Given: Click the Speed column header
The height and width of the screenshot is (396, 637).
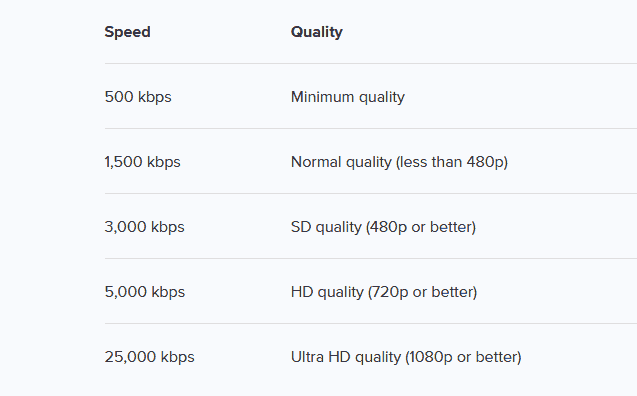Looking at the screenshot, I should pos(128,32).
